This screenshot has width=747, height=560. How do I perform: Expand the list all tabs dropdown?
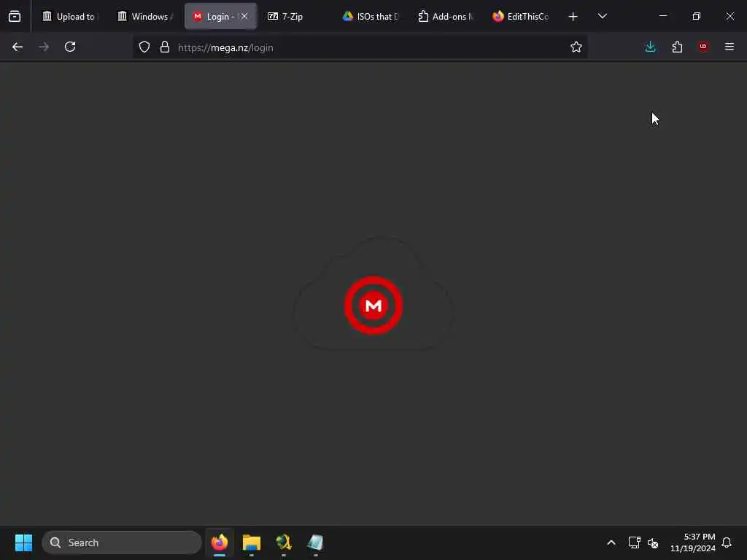pos(603,17)
